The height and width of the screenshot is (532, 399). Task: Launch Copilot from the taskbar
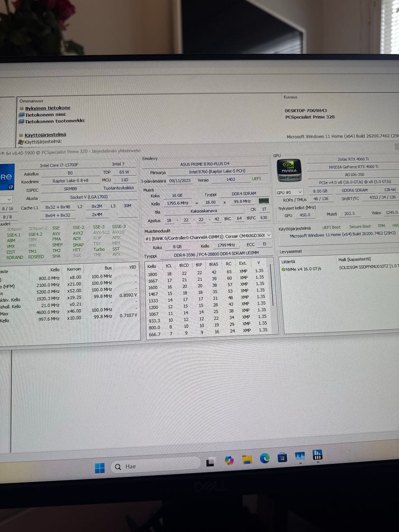tap(229, 460)
